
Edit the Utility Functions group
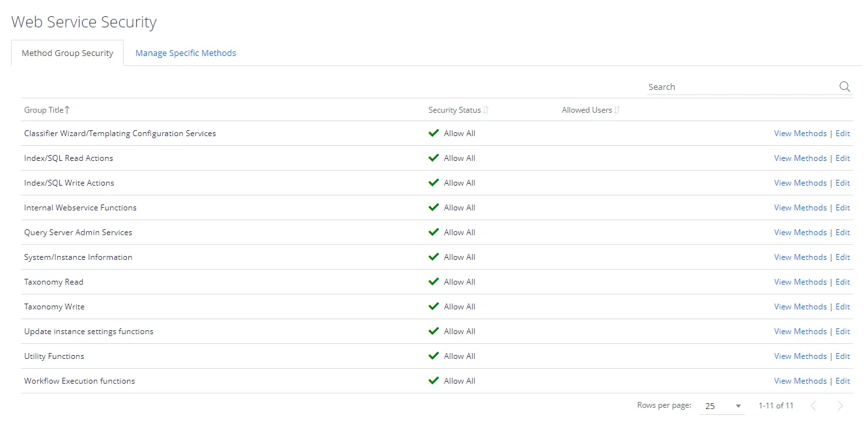(x=843, y=356)
